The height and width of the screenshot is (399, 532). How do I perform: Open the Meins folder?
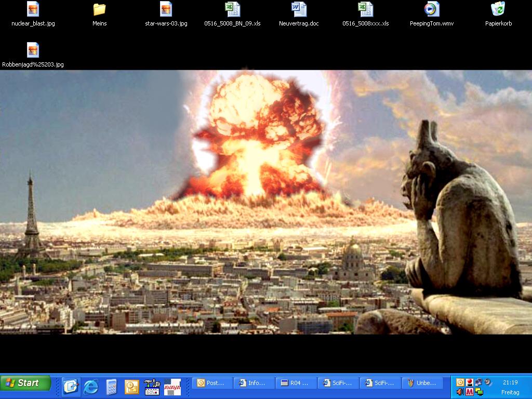click(99, 9)
